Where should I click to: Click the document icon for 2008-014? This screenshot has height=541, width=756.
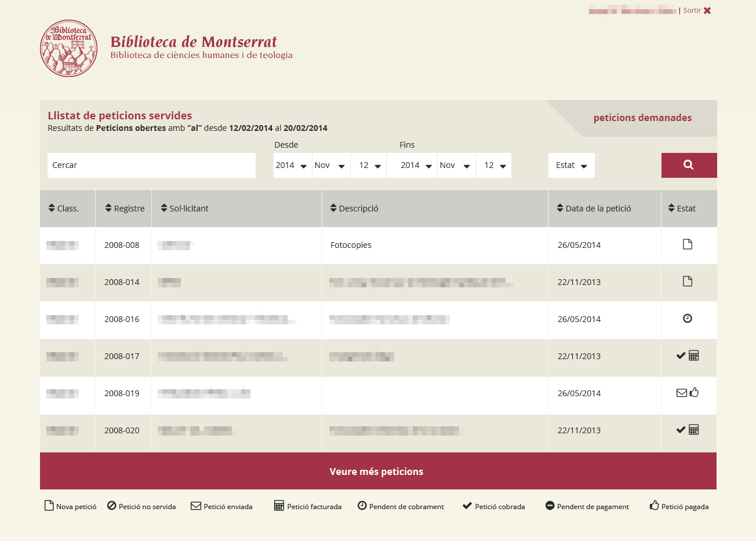tap(688, 282)
